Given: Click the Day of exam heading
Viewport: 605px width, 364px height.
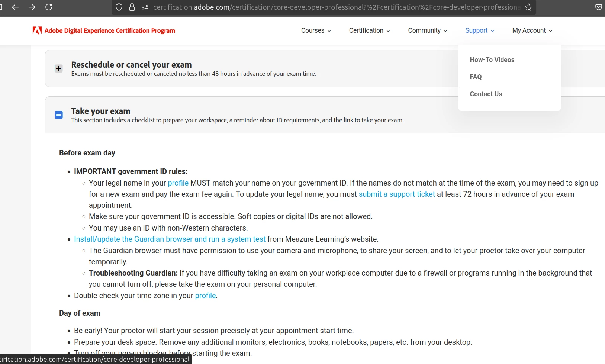Looking at the screenshot, I should tap(80, 313).
